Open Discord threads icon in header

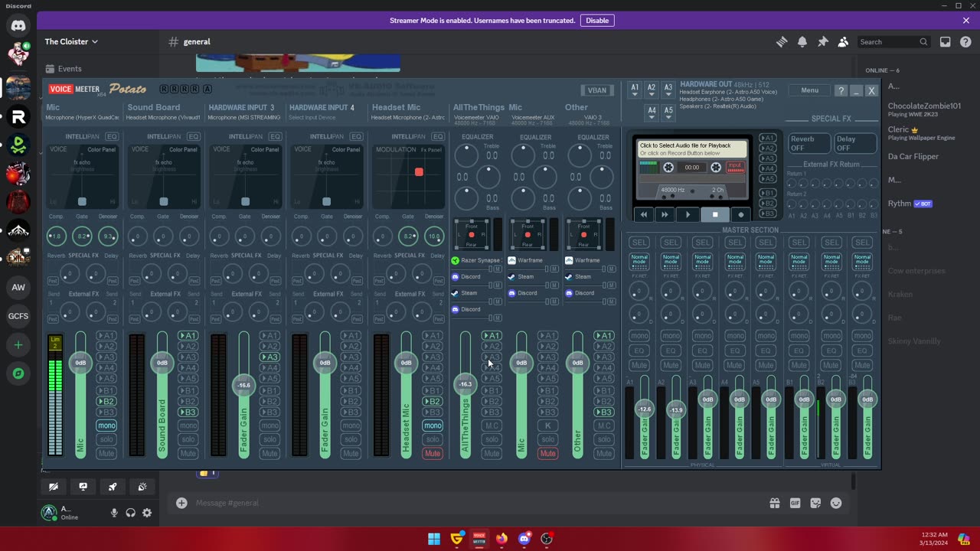[x=782, y=42]
